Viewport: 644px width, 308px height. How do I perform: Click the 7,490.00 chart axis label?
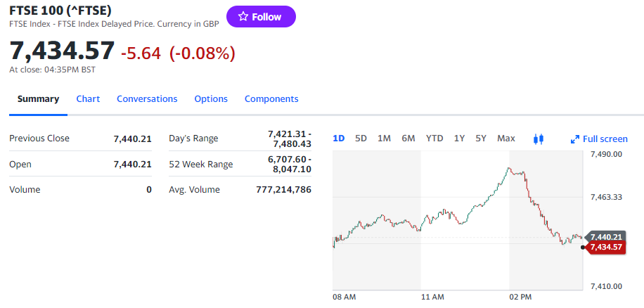click(x=606, y=154)
